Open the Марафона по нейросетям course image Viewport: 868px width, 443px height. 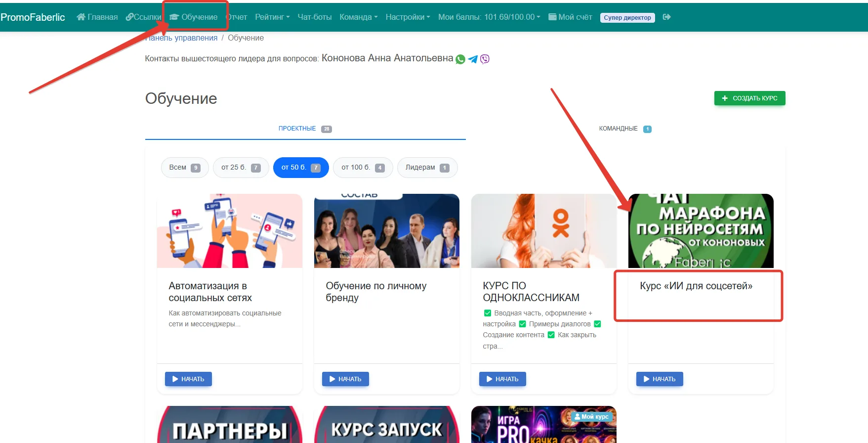(701, 231)
